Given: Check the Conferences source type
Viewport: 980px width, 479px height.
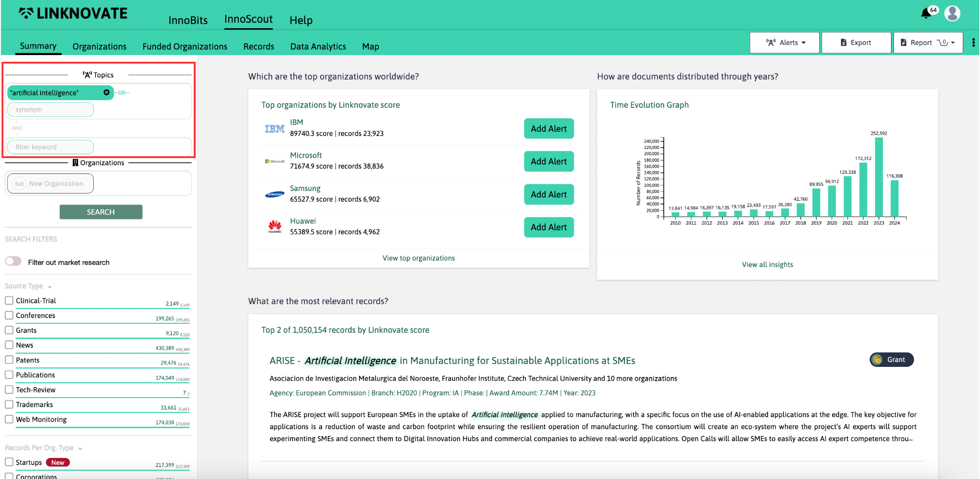Looking at the screenshot, I should click(x=9, y=315).
